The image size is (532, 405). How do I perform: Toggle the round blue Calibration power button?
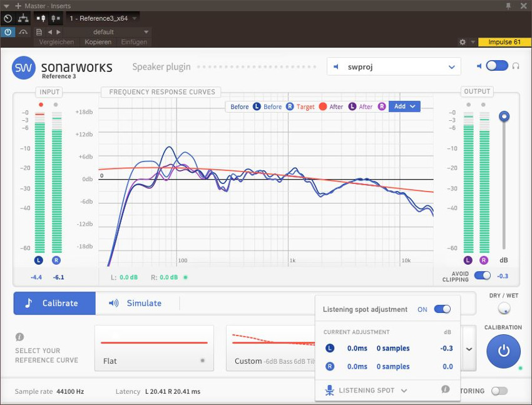click(x=503, y=351)
